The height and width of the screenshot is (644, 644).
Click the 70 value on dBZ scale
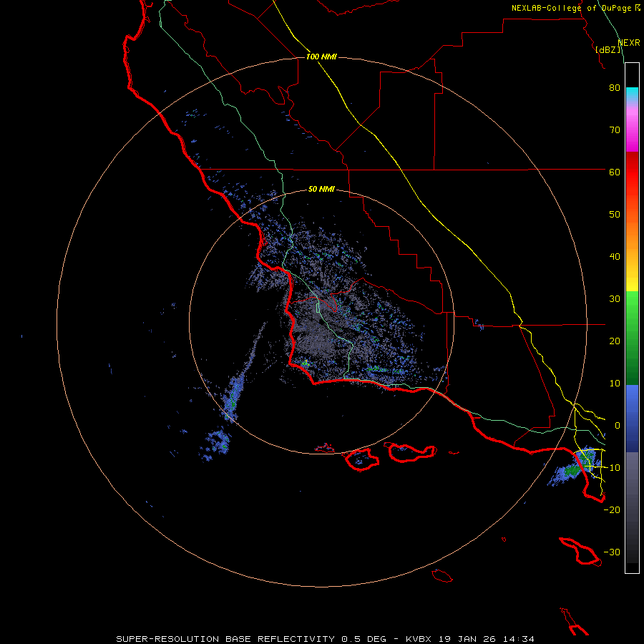tap(615, 130)
